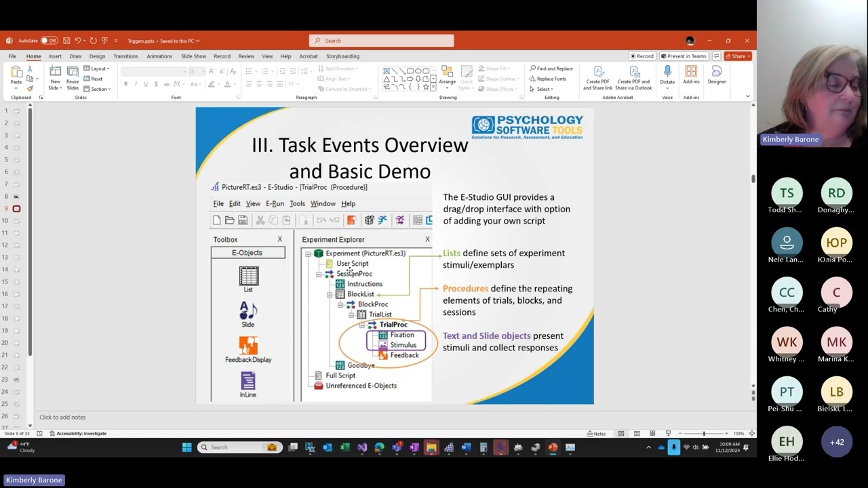The height and width of the screenshot is (488, 868).
Task: Open the Layout dropdown
Action: pos(96,68)
